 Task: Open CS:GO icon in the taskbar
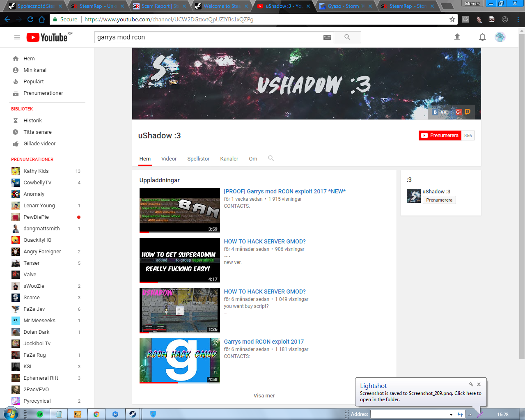[x=78, y=414]
